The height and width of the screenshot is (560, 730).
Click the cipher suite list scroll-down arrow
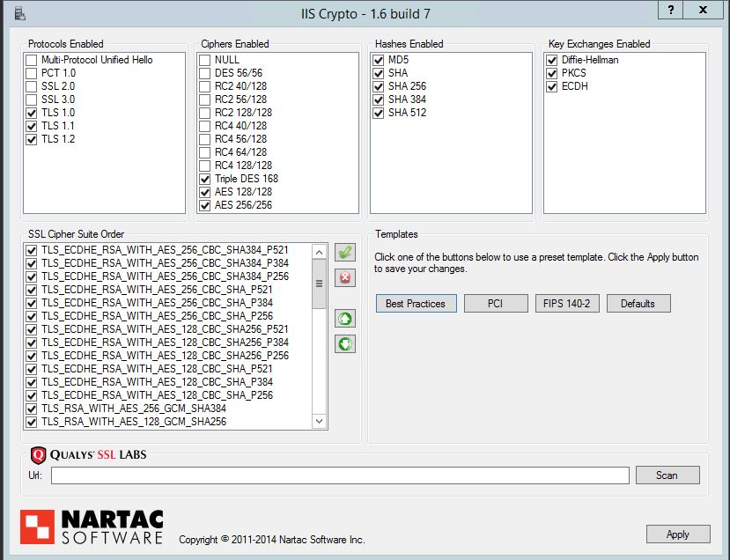click(x=319, y=421)
